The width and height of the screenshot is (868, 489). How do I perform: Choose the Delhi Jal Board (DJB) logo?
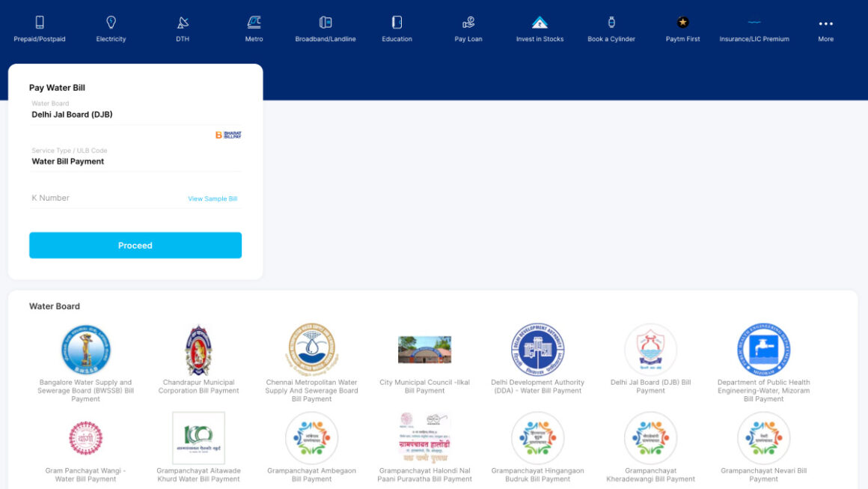(x=650, y=350)
